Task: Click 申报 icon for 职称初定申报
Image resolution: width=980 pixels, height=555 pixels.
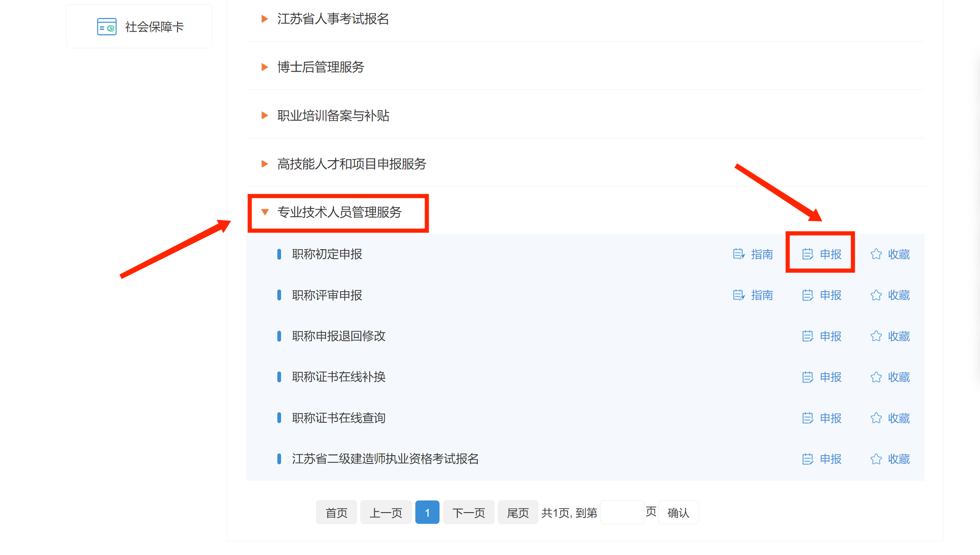Action: [x=807, y=254]
